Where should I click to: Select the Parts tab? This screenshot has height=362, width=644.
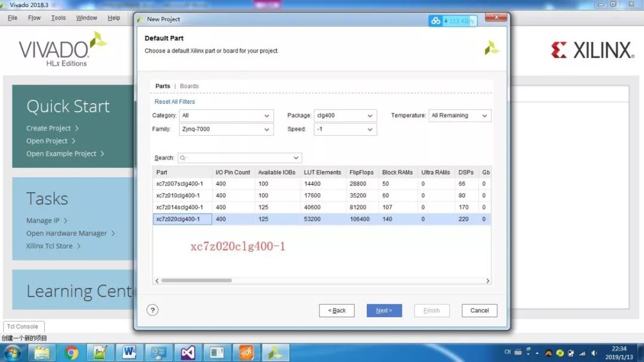(x=163, y=86)
